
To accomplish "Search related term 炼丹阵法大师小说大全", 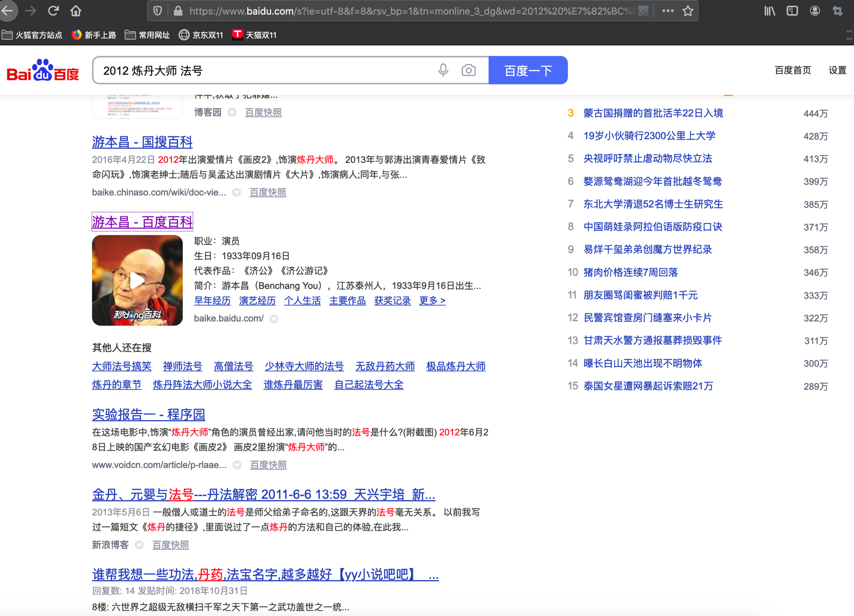I will 203,385.
